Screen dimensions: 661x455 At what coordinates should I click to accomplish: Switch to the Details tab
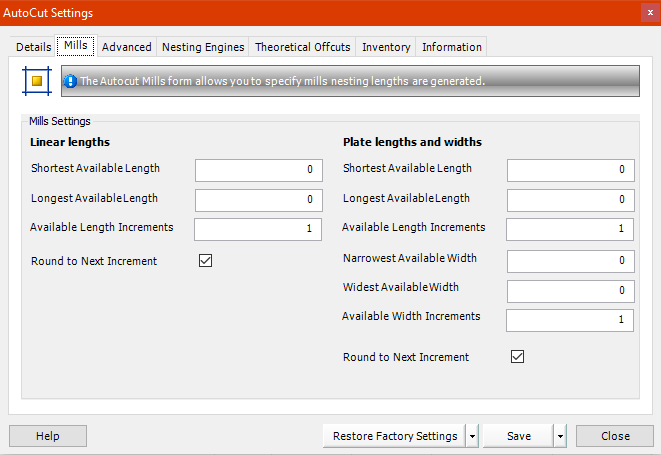click(x=33, y=47)
